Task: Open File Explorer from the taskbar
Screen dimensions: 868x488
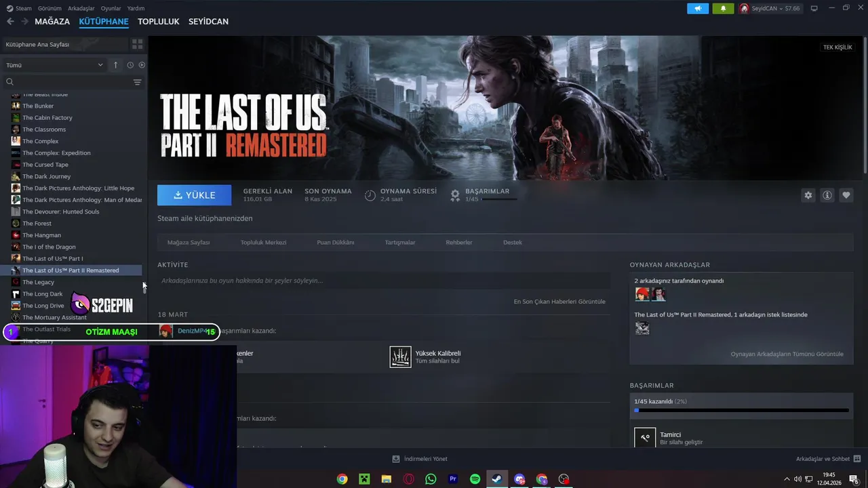Action: [387, 479]
